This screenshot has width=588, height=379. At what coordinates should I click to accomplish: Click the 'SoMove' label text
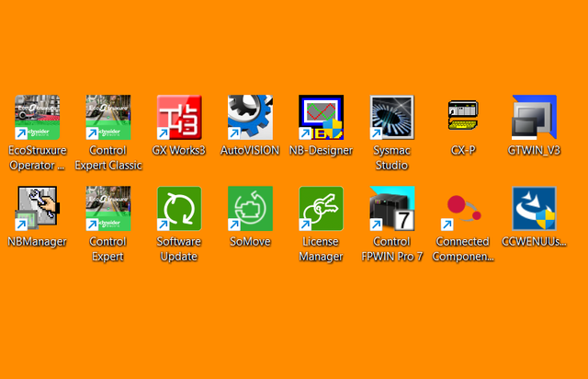(250, 242)
